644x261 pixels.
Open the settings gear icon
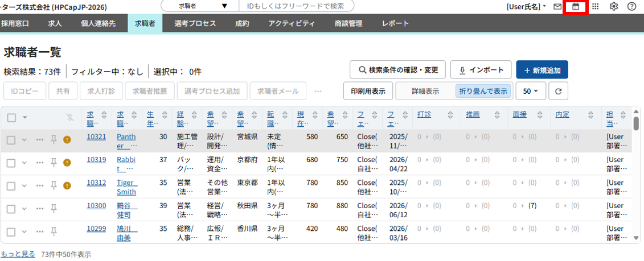coord(614,7)
